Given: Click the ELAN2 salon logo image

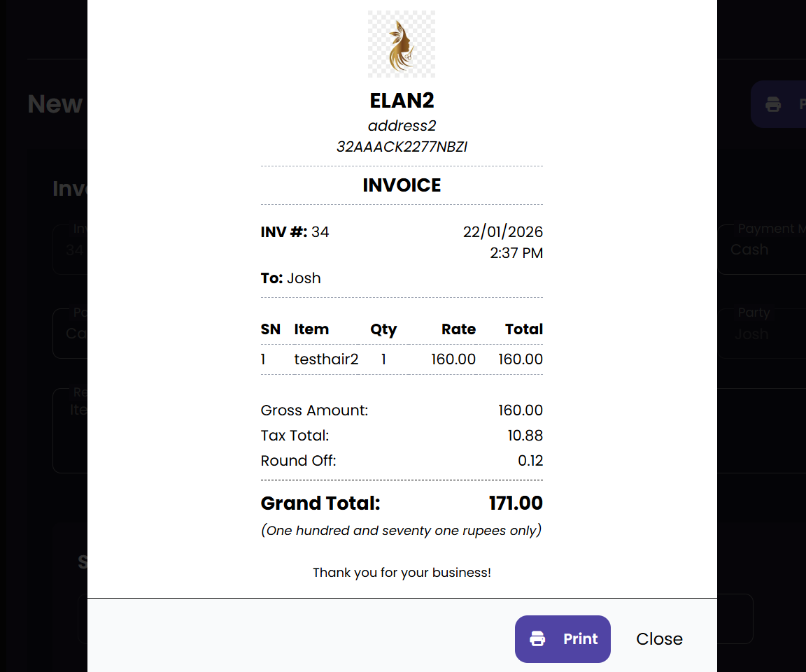Looking at the screenshot, I should [x=402, y=43].
